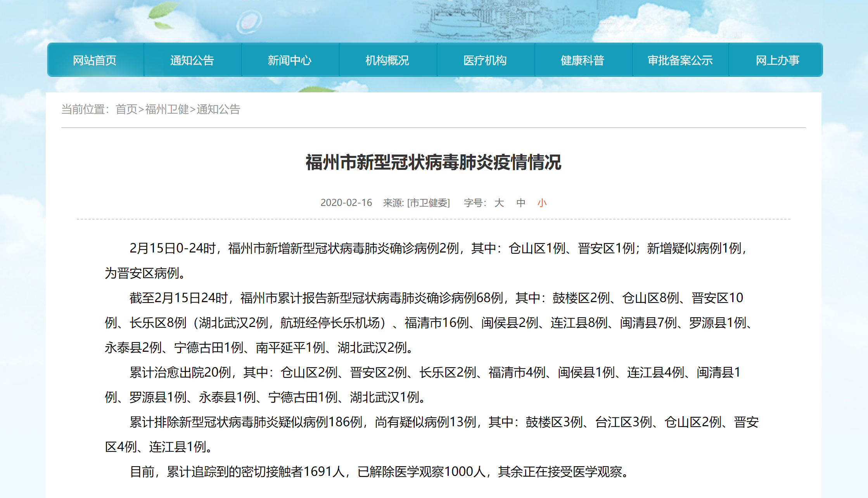The image size is (868, 498).
Task: Go to 新闻中心 section
Action: (x=290, y=60)
